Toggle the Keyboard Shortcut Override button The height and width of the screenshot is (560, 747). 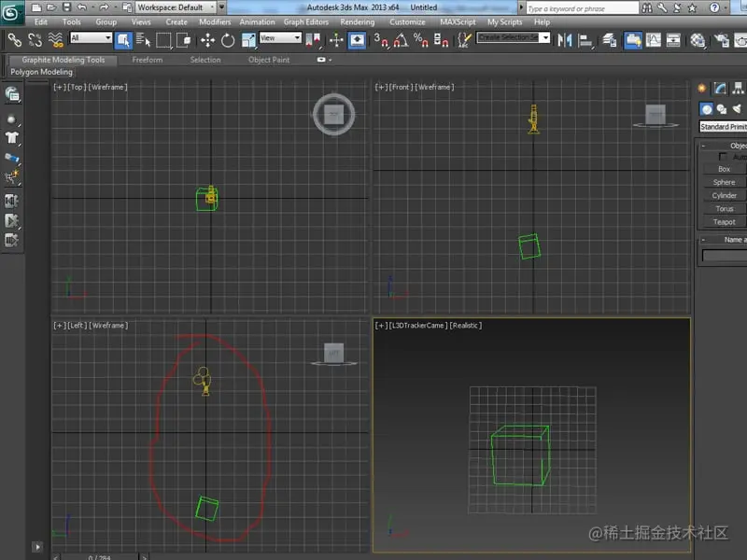(x=357, y=40)
